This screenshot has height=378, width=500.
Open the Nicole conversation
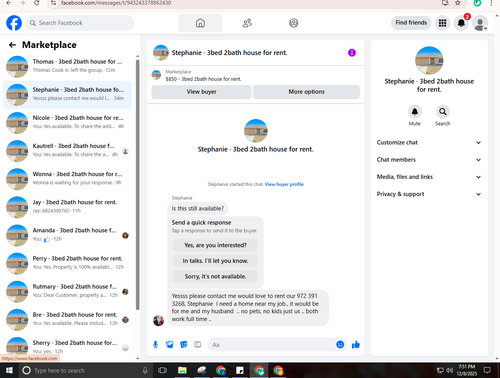[67, 123]
